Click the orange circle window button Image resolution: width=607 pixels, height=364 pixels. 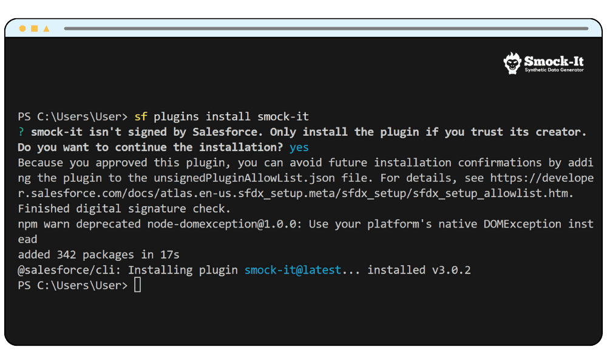[22, 29]
